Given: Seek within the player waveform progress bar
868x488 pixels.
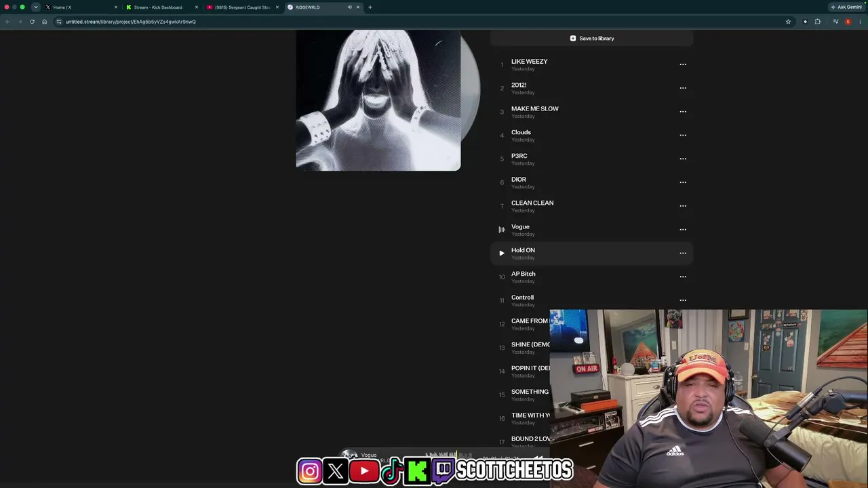Looking at the screenshot, I should 449,455.
